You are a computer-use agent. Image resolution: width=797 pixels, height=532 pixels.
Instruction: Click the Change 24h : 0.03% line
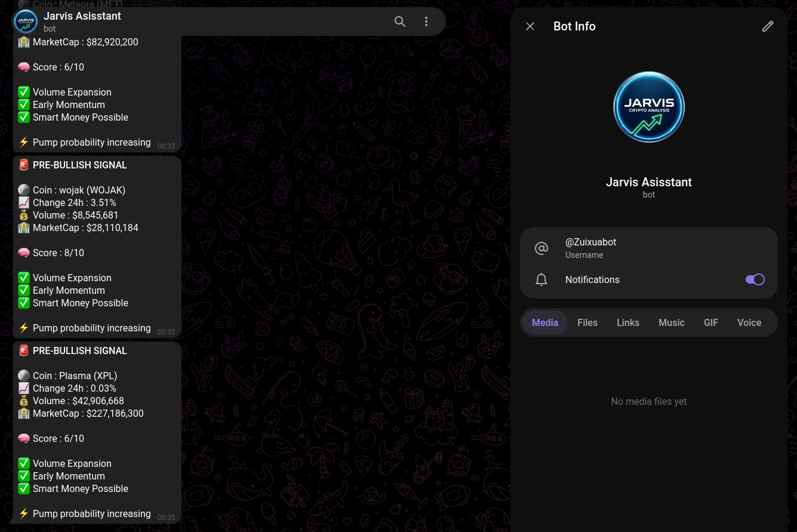coord(75,388)
